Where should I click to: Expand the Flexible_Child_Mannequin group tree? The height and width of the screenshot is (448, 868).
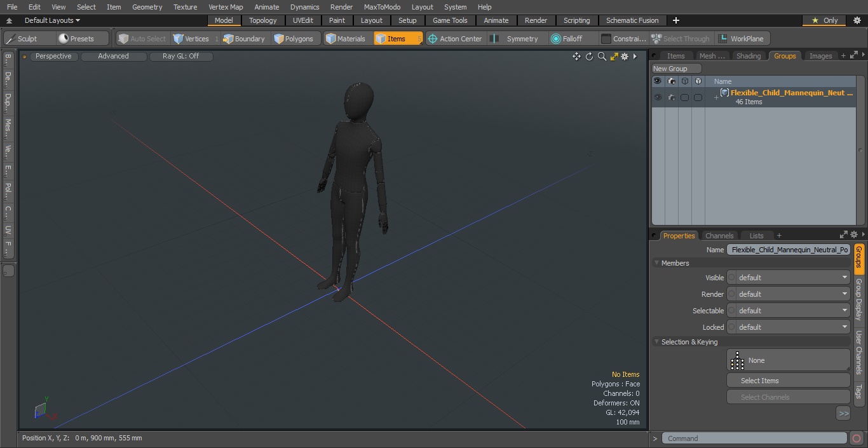click(x=716, y=97)
